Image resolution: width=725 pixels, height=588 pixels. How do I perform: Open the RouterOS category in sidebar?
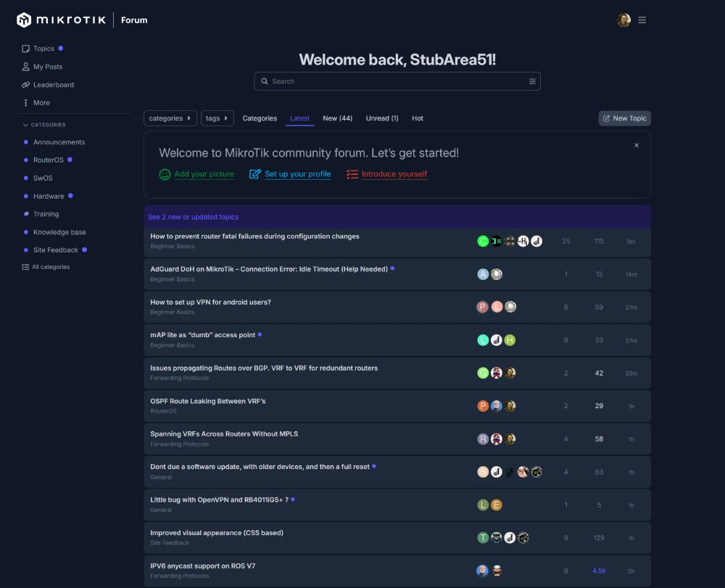pos(48,160)
